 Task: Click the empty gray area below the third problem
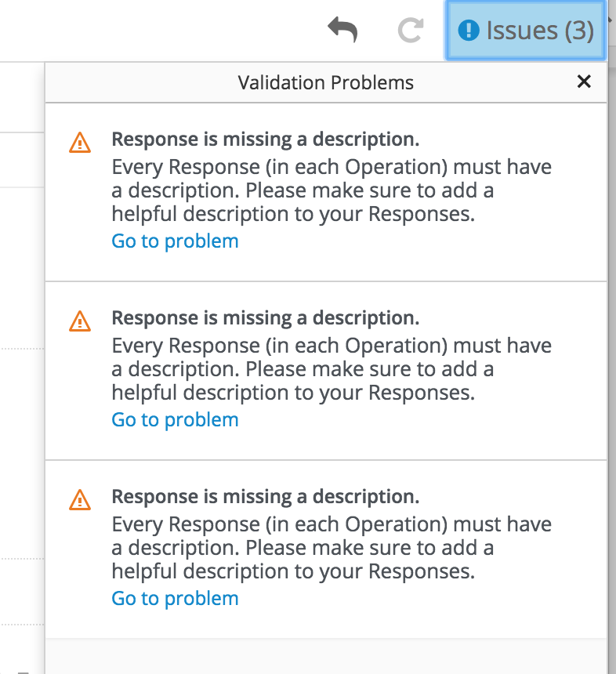tap(325, 655)
